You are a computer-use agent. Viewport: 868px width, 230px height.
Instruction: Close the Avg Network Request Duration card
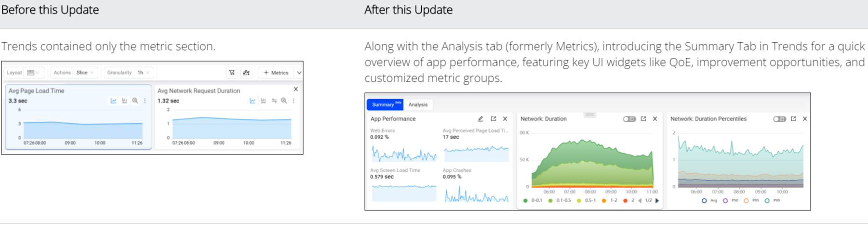(x=295, y=89)
